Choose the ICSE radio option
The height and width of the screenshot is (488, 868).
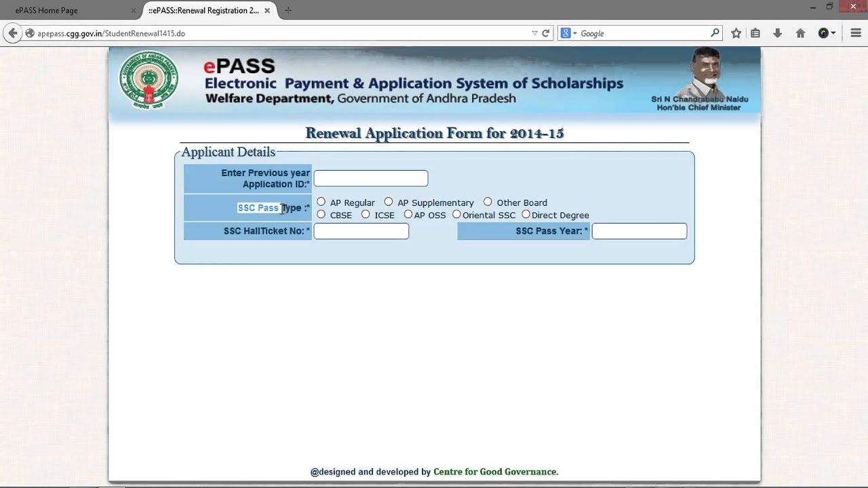click(x=366, y=214)
